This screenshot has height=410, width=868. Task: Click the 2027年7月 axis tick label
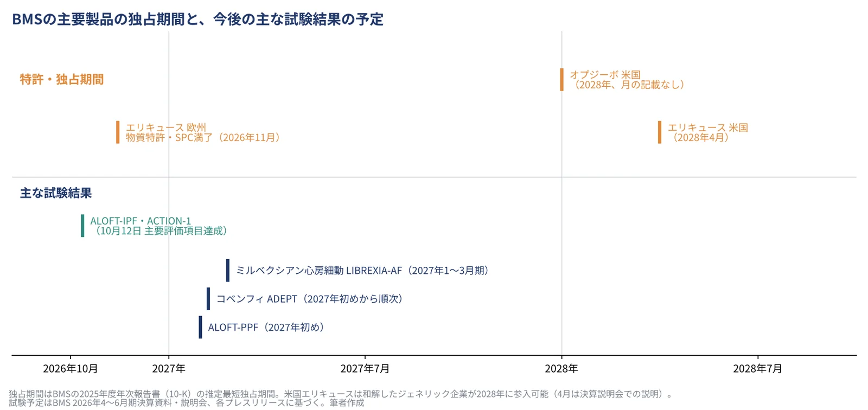pos(365,369)
